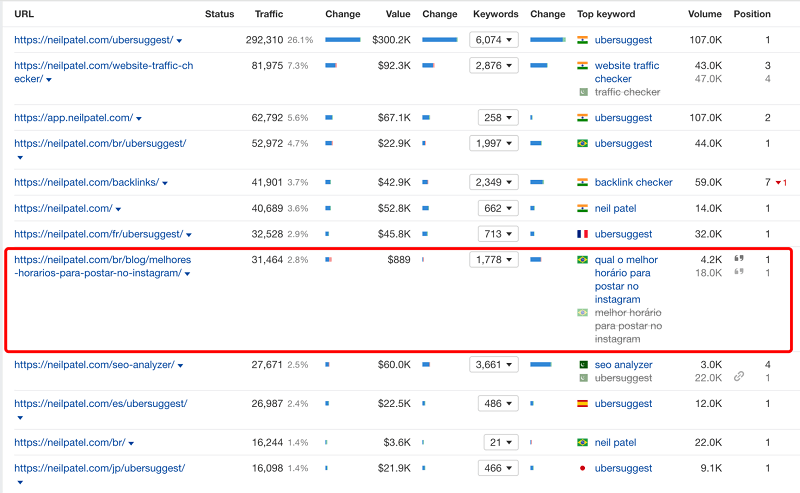The height and width of the screenshot is (493, 800).
Task: Sort by the Volume column header
Action: pyautogui.click(x=705, y=14)
